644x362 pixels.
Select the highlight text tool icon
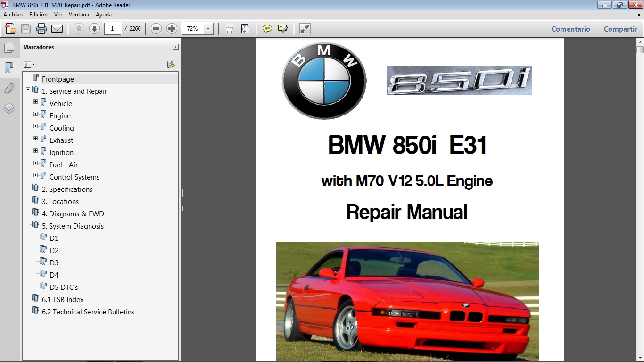[x=283, y=29]
